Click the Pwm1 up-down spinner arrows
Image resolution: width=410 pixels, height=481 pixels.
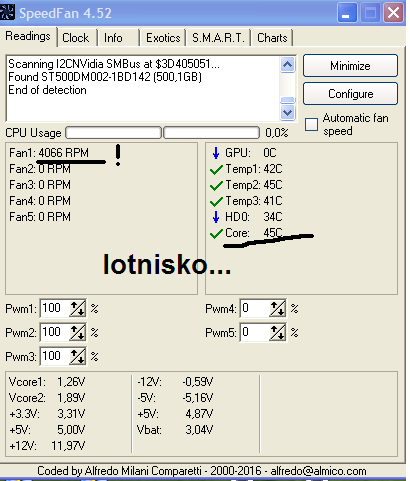pos(77,308)
